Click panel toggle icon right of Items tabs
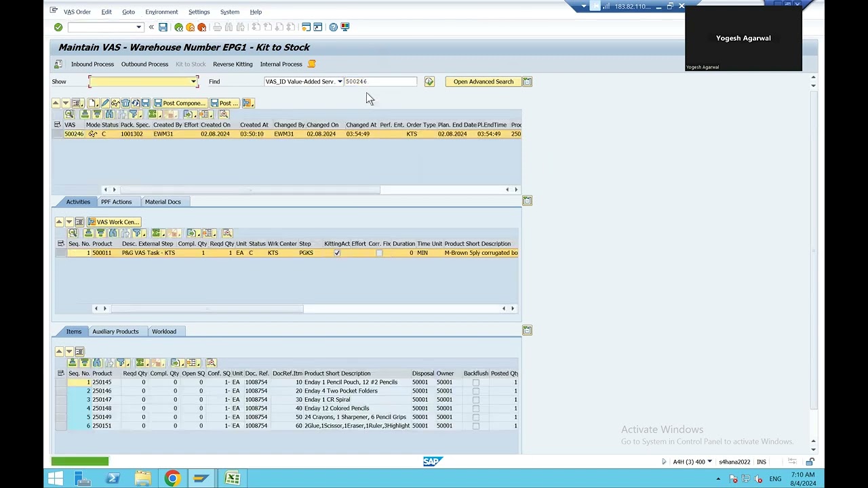 coord(527,330)
